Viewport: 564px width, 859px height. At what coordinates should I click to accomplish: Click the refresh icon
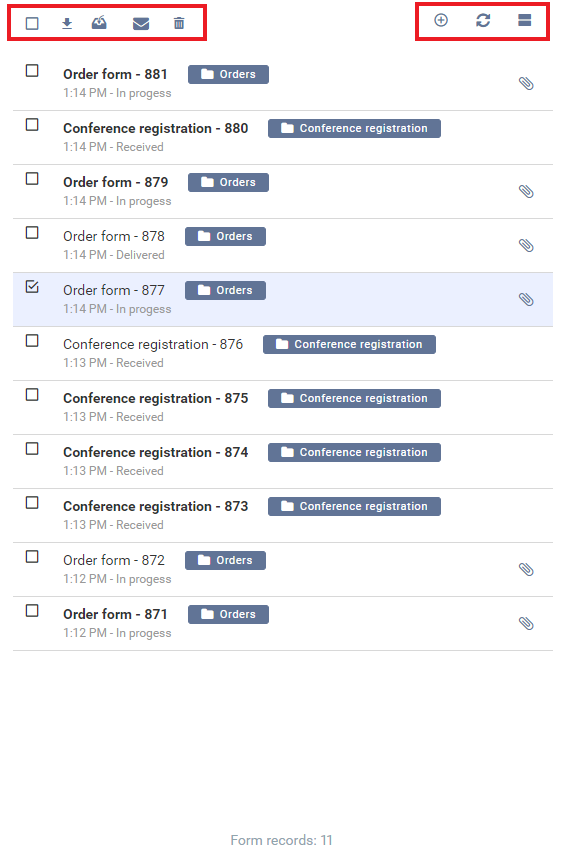point(483,20)
